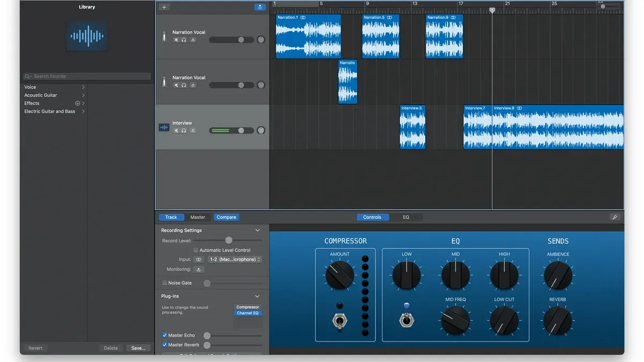Click the Monitoring button in Recording Settings

[199, 269]
